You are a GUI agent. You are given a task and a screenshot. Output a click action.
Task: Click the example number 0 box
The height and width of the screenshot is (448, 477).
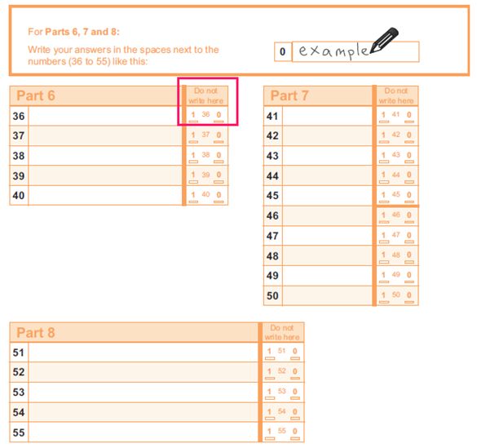point(283,51)
